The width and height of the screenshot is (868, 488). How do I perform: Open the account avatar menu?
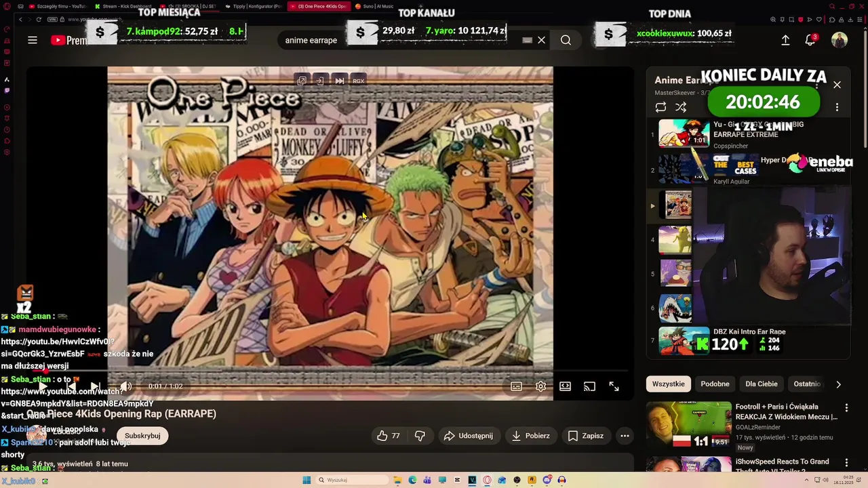[x=840, y=40]
